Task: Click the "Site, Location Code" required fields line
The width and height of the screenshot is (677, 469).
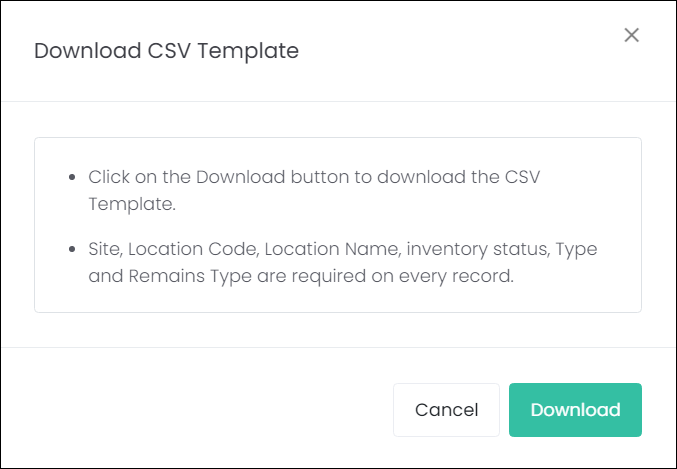Action: [x=342, y=249]
